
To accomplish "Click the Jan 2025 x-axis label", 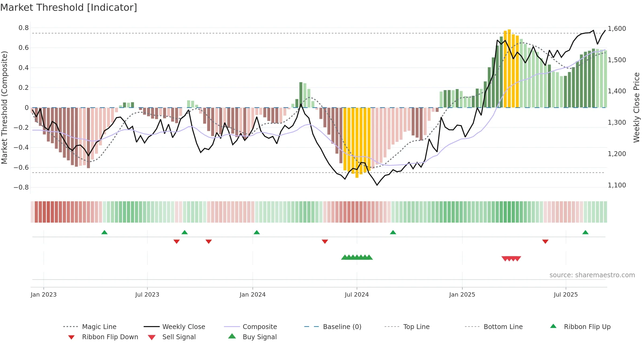I will (462, 294).
